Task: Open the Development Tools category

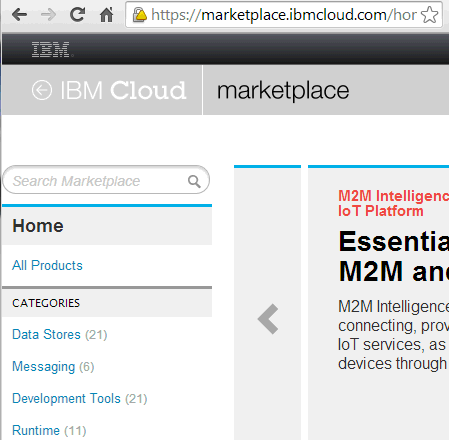Action: pos(66,398)
